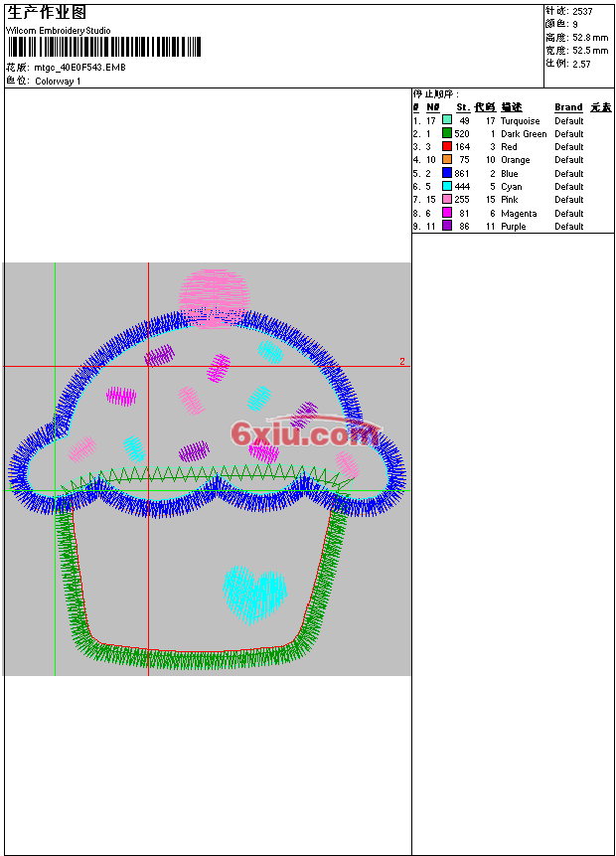This screenshot has height=856, width=616.
Task: Click stitch count 255 in Pink row
Action: [x=462, y=200]
